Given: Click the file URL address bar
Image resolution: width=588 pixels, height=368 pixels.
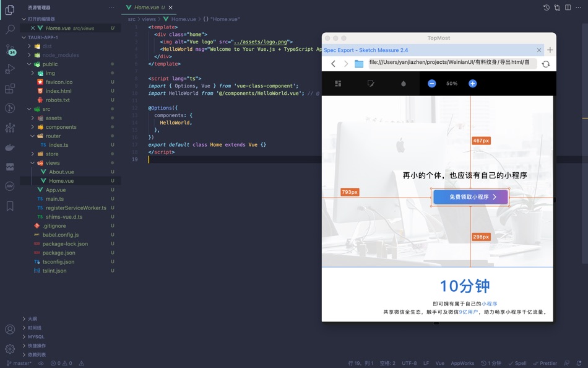Looking at the screenshot, I should [446, 63].
